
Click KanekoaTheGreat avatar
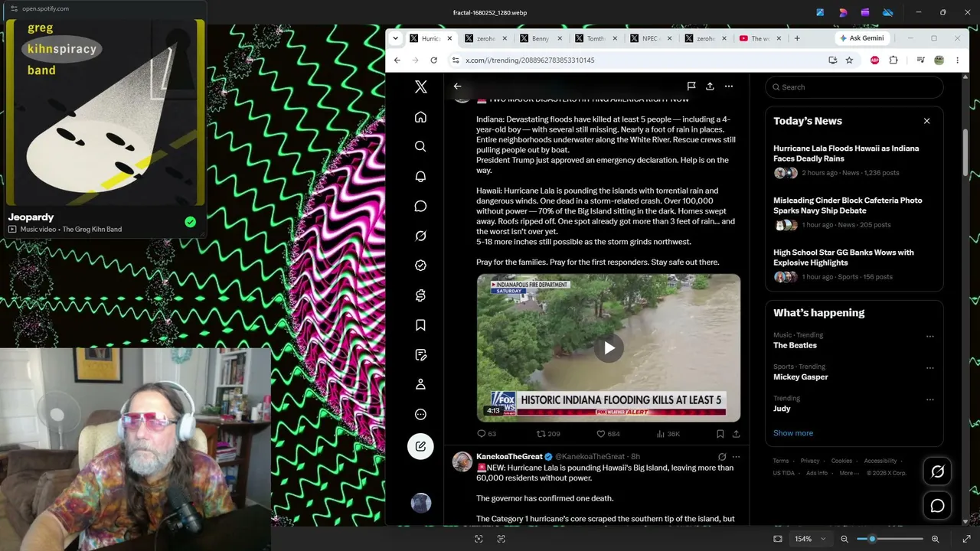click(462, 461)
